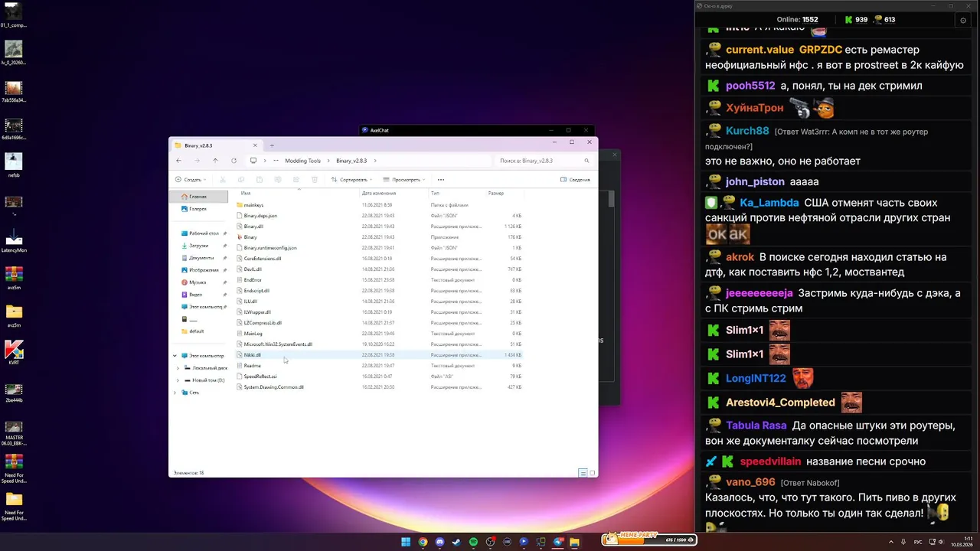The image size is (980, 551).
Task: Toggle the Сведения details pane
Action: tap(575, 180)
